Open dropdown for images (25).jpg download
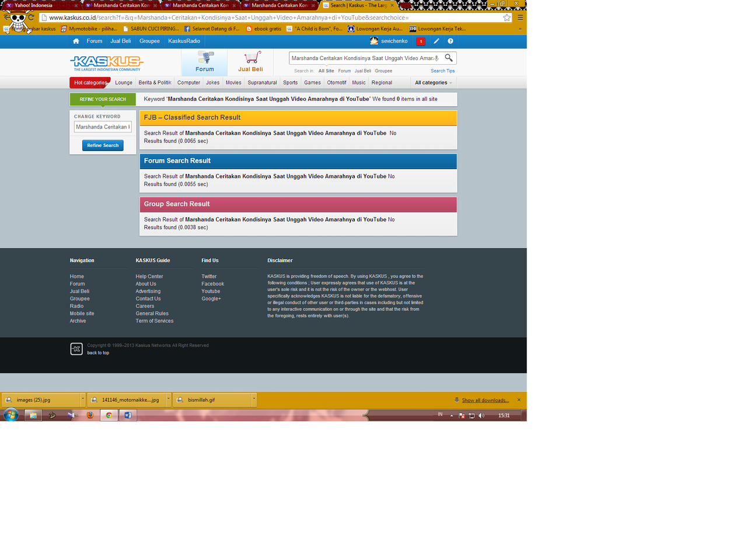This screenshot has width=747, height=560. click(x=83, y=400)
